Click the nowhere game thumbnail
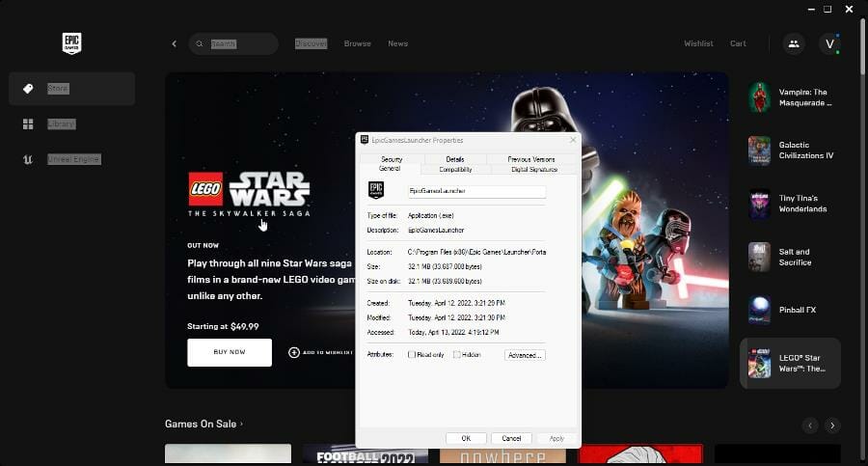The image size is (868, 466). coord(502,453)
